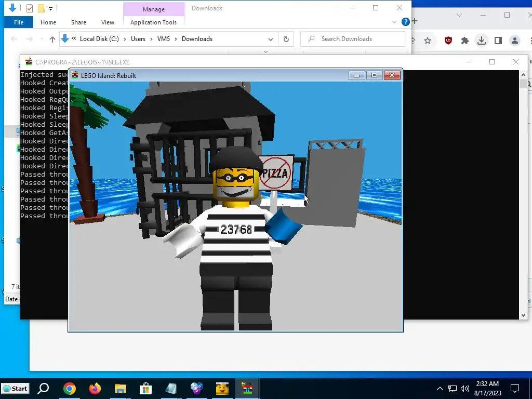This screenshot has height=399, width=532.
Task: Click VM5 in the address path
Action: 164,39
